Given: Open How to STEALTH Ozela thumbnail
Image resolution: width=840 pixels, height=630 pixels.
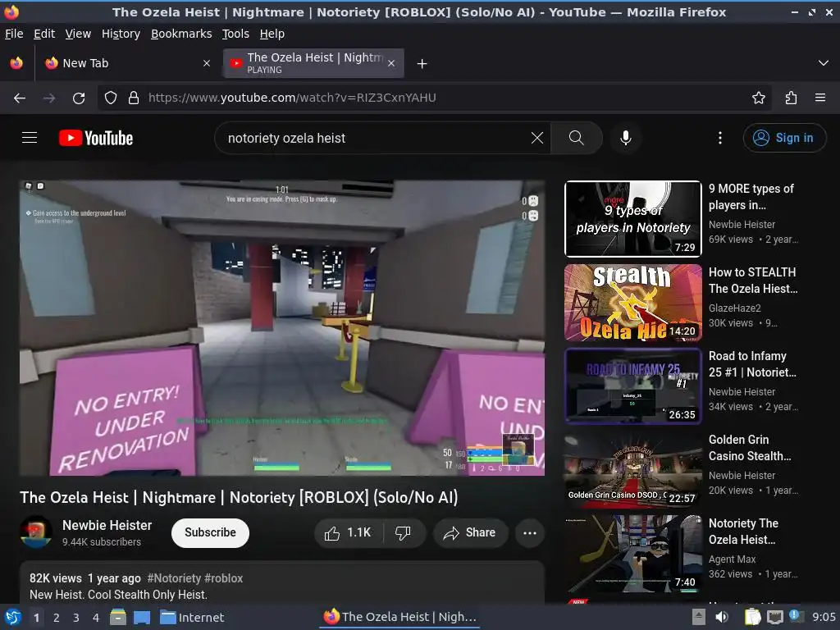Looking at the screenshot, I should 633,303.
